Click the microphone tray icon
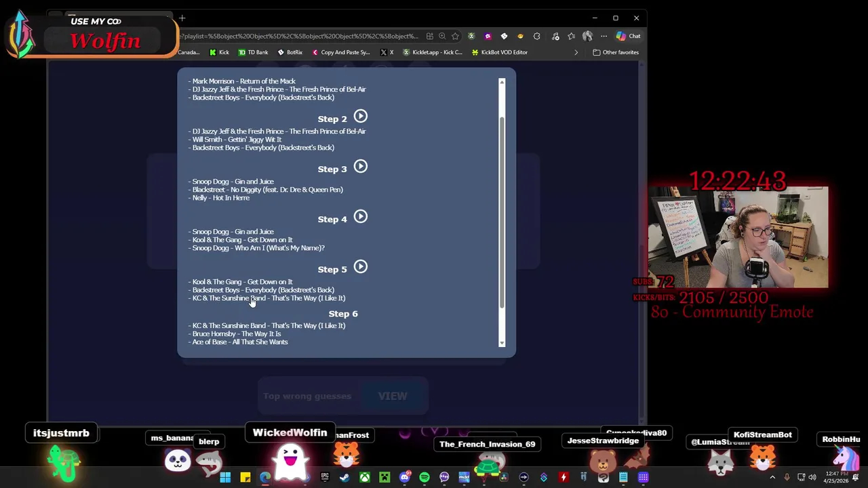 787,477
